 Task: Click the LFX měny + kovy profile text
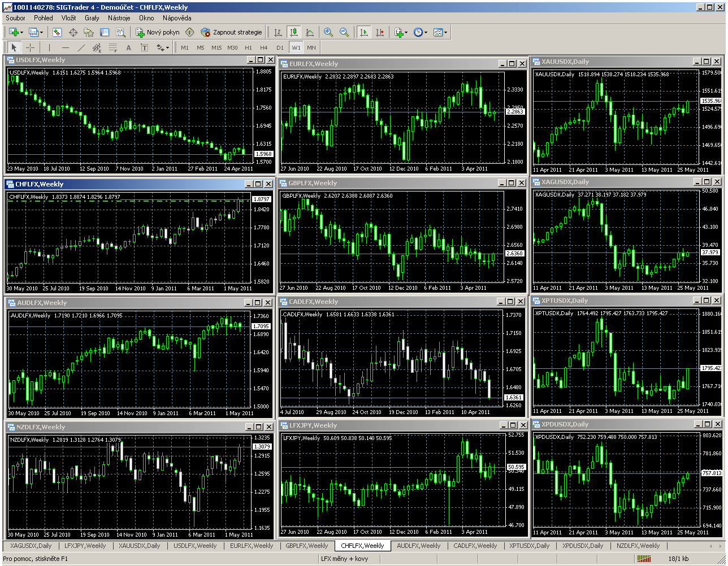click(x=344, y=559)
